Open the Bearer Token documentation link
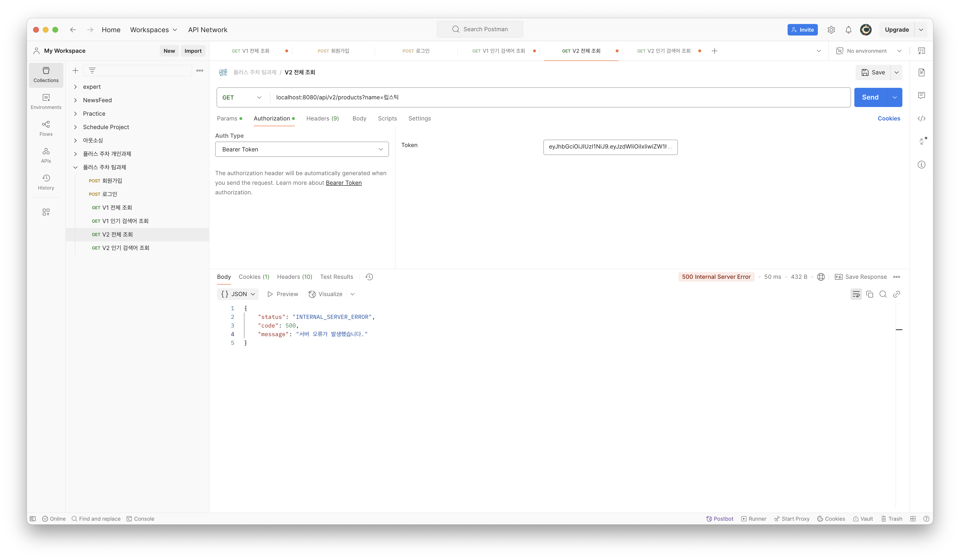Image resolution: width=960 pixels, height=560 pixels. (343, 183)
